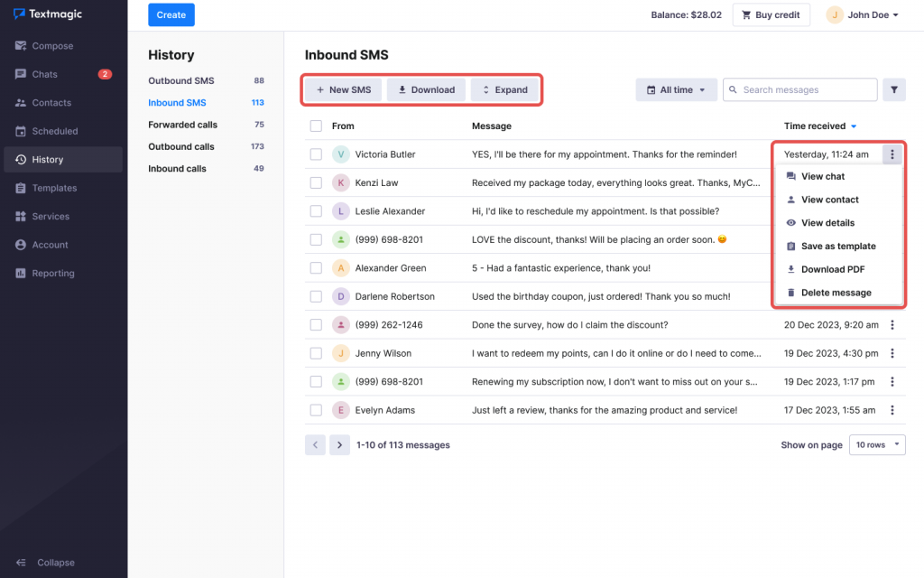The width and height of the screenshot is (924, 578).
Task: Open the 10 rows per page dropdown
Action: [x=877, y=445]
